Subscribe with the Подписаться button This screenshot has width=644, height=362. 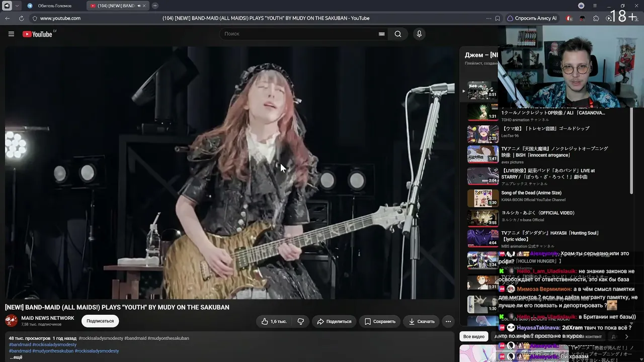coord(100,321)
